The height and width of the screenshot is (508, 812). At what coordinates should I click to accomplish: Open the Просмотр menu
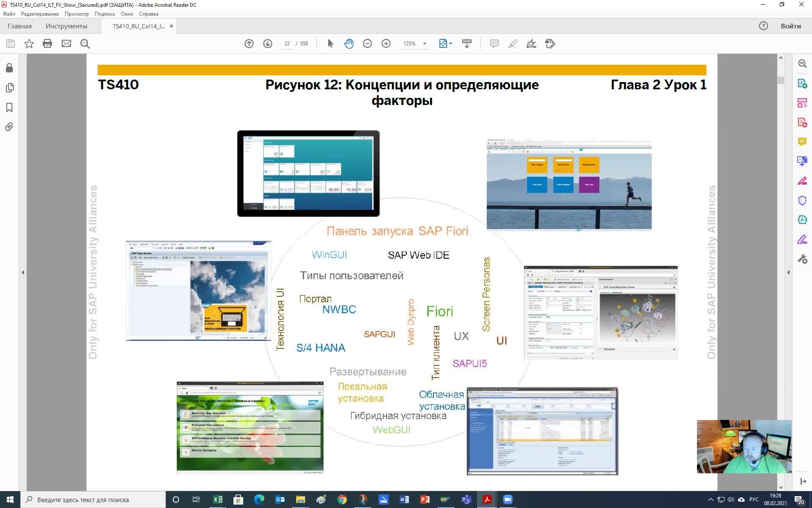pos(77,14)
